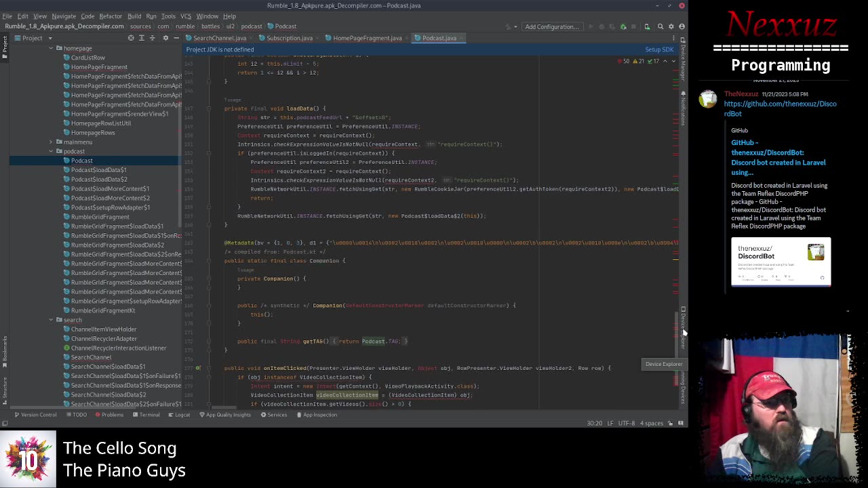
Task: Select Podcast$loadData$1 in project tree
Action: coord(99,170)
